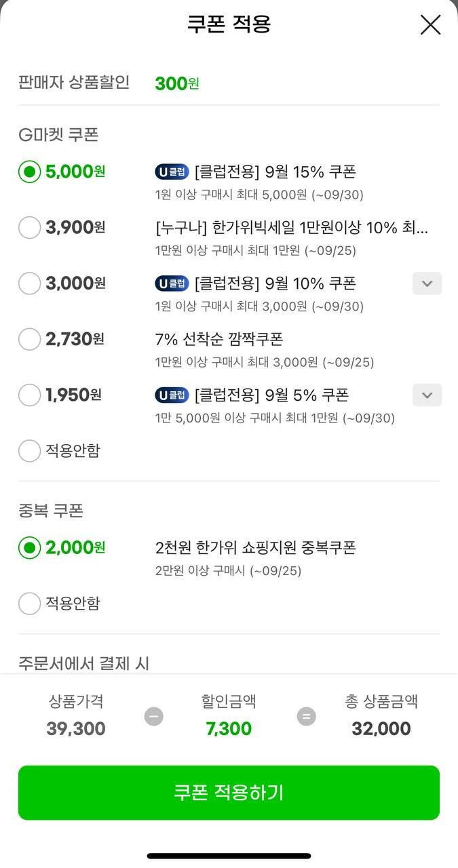Tap the U클럽 badge on 5% coupon
Image resolution: width=458 pixels, height=868 pixels.
[172, 395]
